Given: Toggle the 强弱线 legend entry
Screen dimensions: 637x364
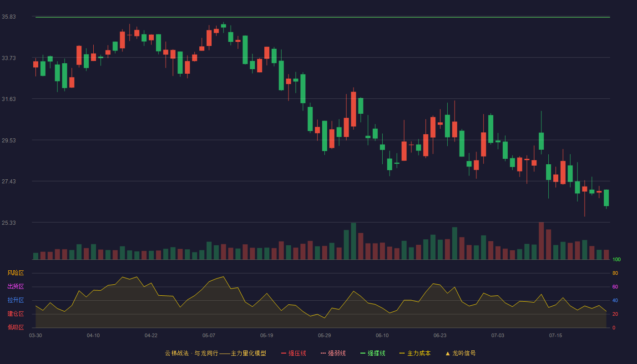Looking at the screenshot, I should coord(333,353).
